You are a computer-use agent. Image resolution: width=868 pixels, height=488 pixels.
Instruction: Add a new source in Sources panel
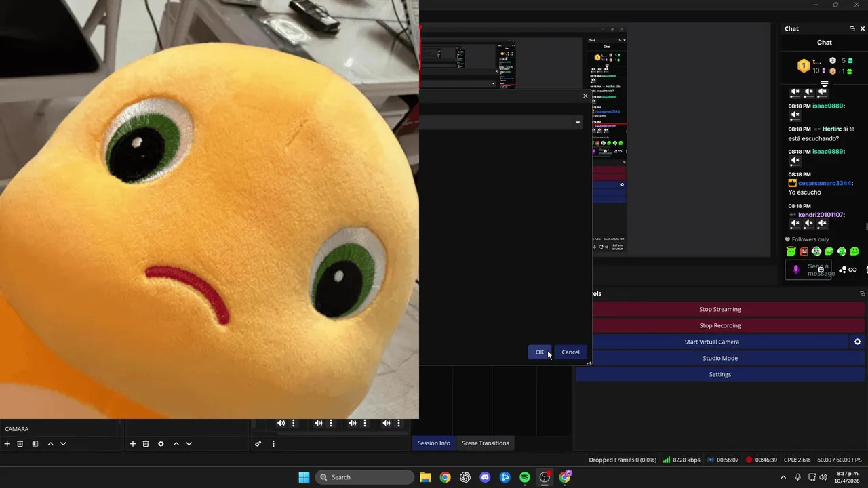133,444
